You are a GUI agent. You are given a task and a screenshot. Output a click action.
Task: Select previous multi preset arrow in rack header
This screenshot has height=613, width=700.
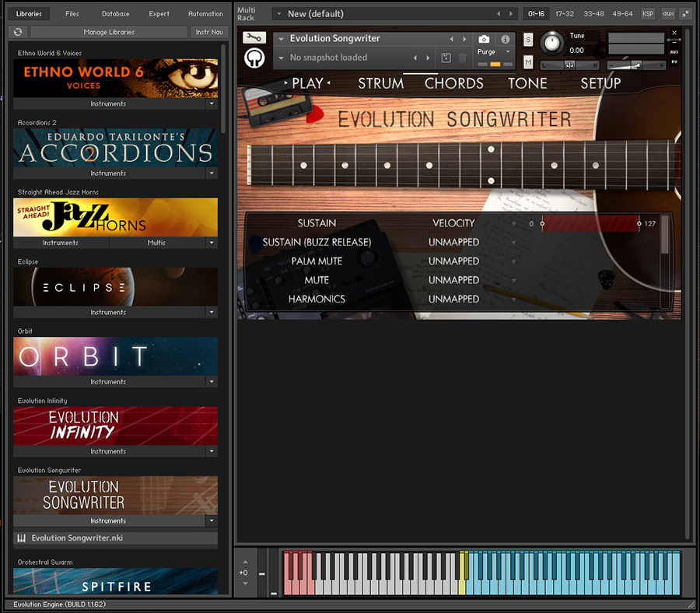point(499,14)
